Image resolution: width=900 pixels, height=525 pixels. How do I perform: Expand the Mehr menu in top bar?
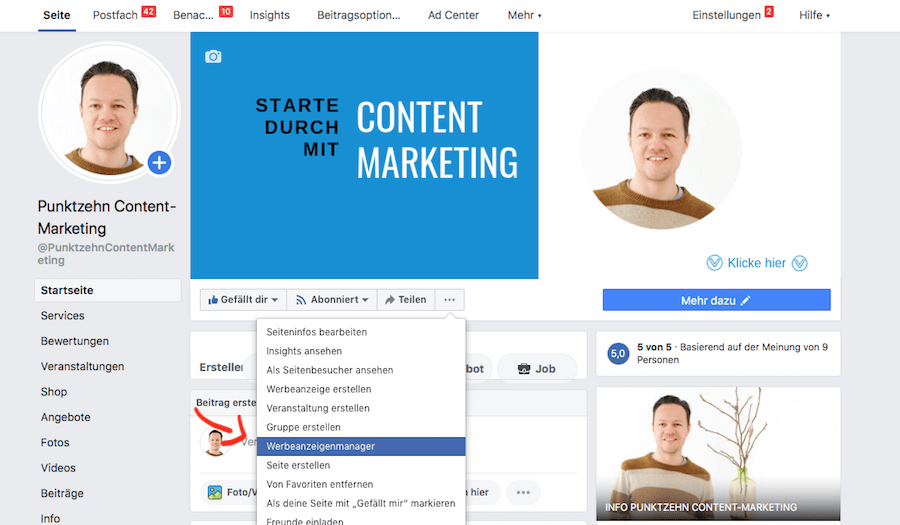tap(524, 15)
